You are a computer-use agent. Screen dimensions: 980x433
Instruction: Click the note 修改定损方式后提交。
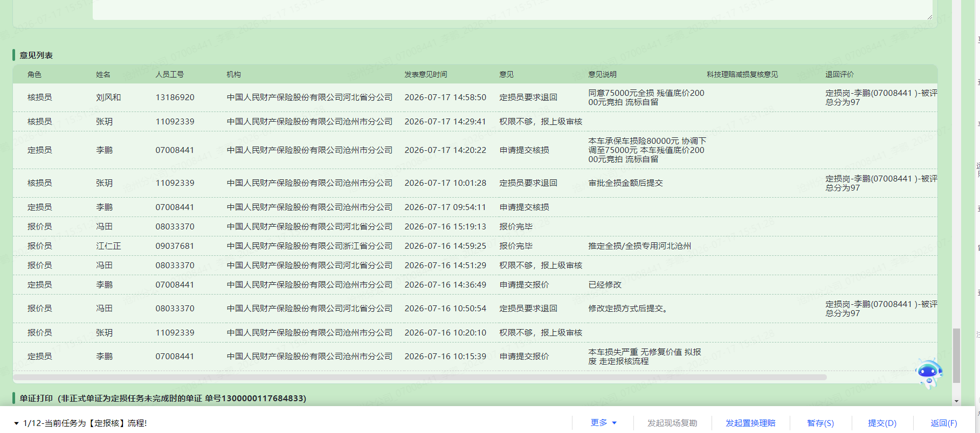pyautogui.click(x=628, y=309)
